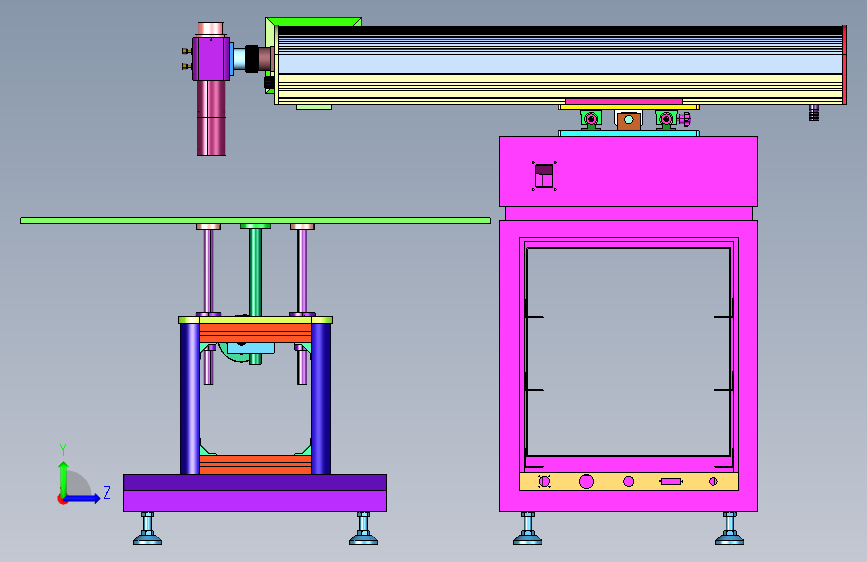The image size is (867, 562).
Task: Select the black coupling beside the purple head
Action: point(252,59)
